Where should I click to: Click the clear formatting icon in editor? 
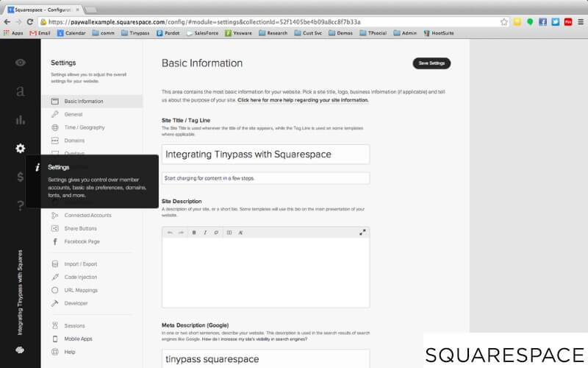[x=240, y=233]
